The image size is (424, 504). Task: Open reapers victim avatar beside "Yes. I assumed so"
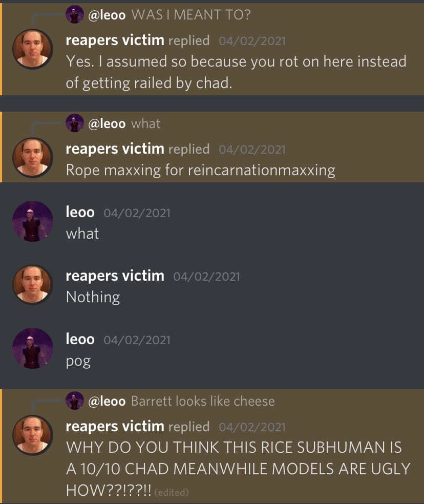point(32,48)
